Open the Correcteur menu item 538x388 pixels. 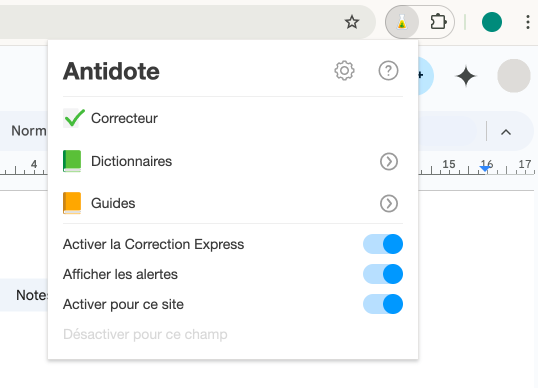click(x=233, y=118)
